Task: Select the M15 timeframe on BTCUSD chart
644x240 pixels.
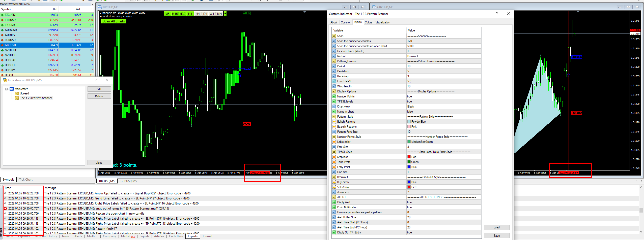Action: pyautogui.click(x=175, y=14)
